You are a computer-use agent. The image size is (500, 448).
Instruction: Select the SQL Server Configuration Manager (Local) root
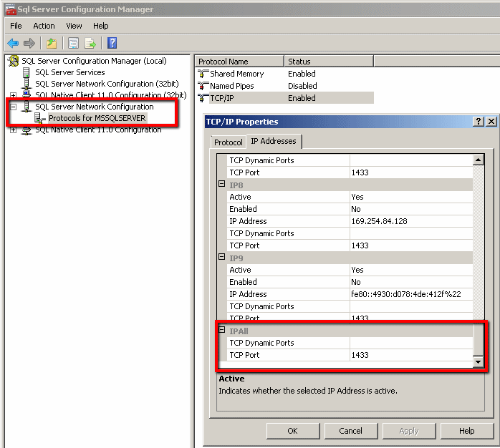[x=94, y=61]
